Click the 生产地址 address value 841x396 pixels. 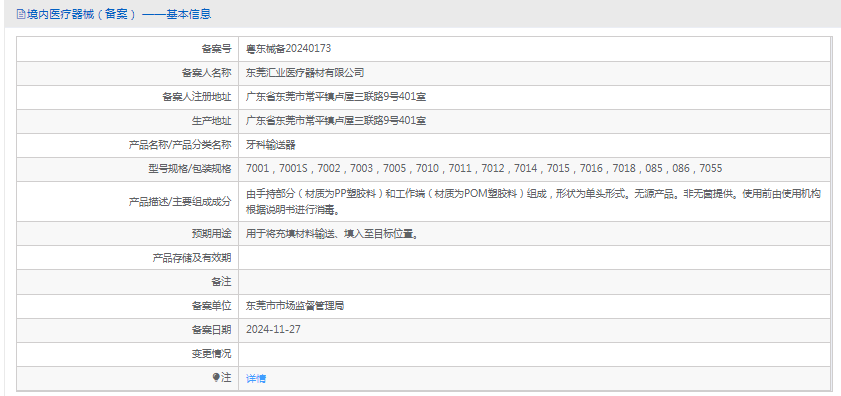pyautogui.click(x=336, y=121)
